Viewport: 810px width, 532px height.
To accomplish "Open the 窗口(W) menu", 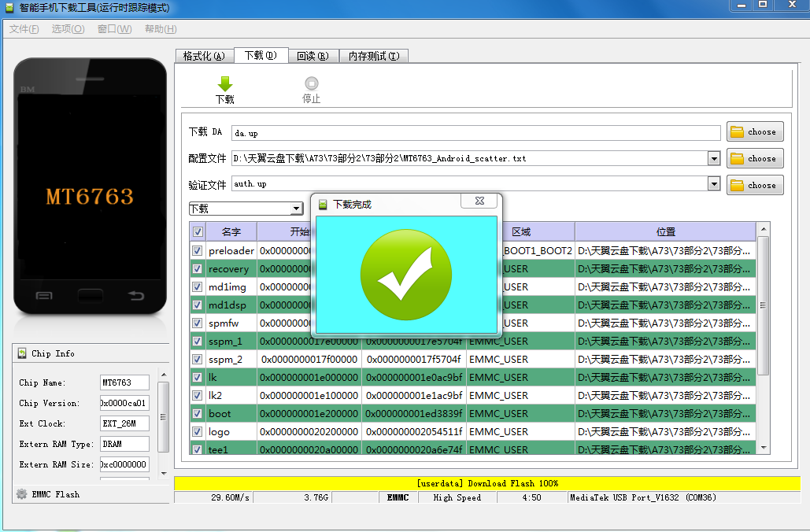I will 115,29.
